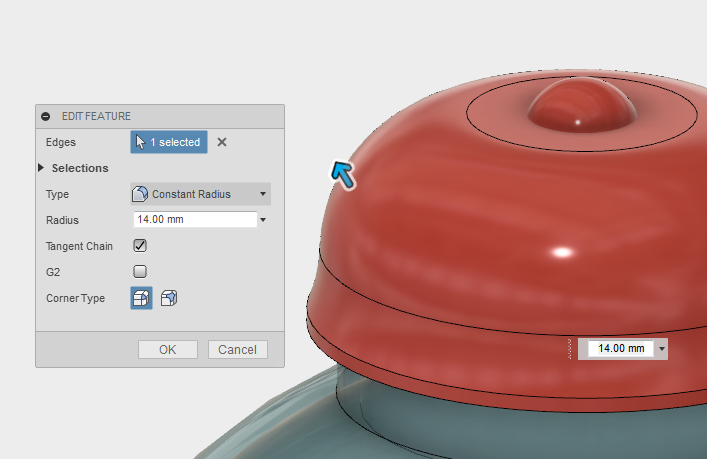
Task: Collapse the Edit Feature dialog with minus icon
Action: (46, 116)
